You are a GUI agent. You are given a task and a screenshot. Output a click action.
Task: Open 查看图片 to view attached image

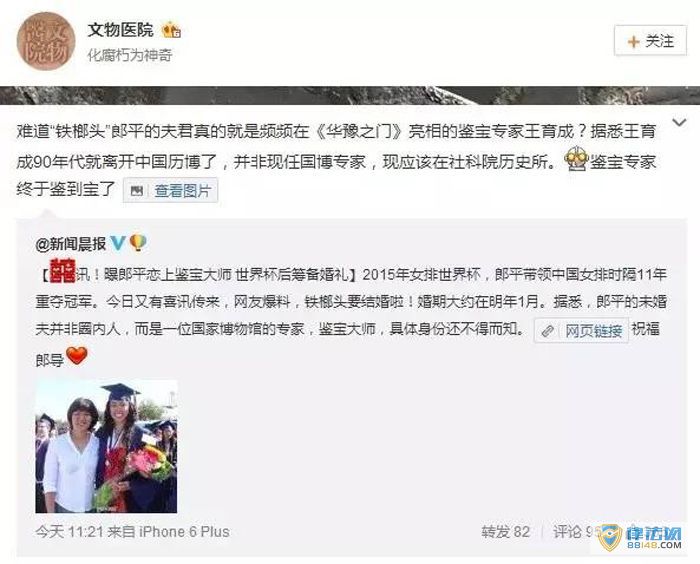click(182, 191)
